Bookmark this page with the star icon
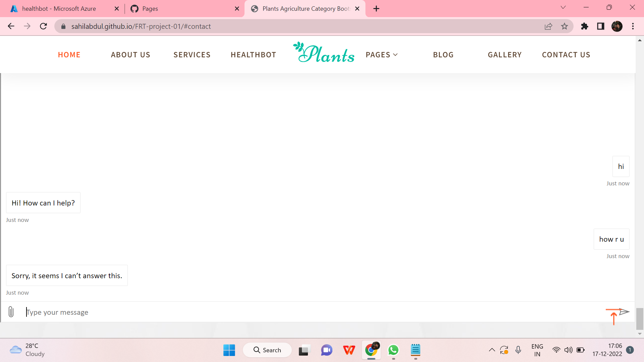Image resolution: width=644 pixels, height=362 pixels. coord(565,26)
